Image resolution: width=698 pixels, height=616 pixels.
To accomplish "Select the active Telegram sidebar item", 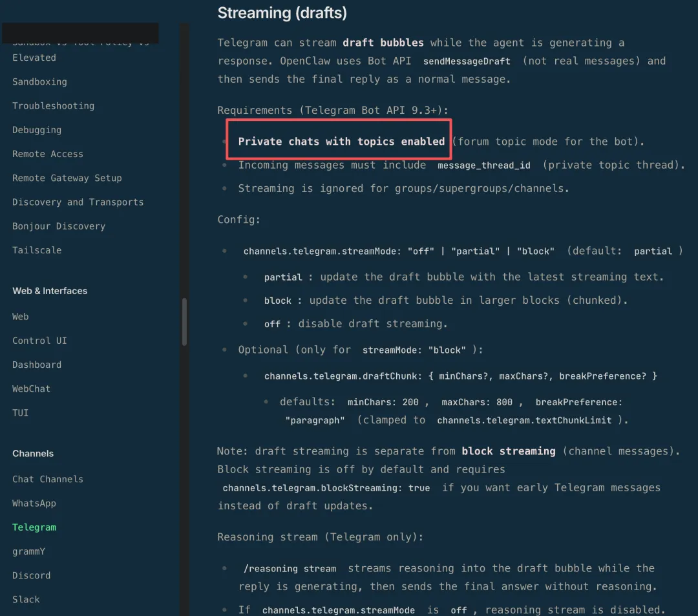I will pyautogui.click(x=34, y=527).
